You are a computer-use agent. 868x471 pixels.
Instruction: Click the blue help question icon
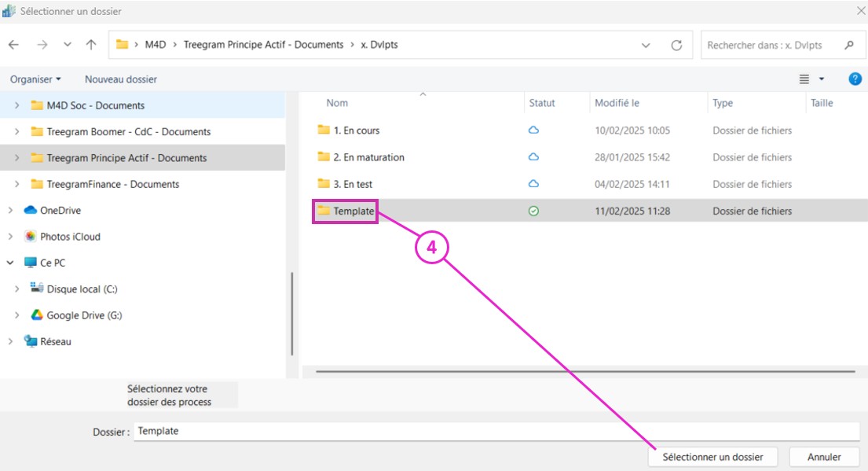coord(855,79)
